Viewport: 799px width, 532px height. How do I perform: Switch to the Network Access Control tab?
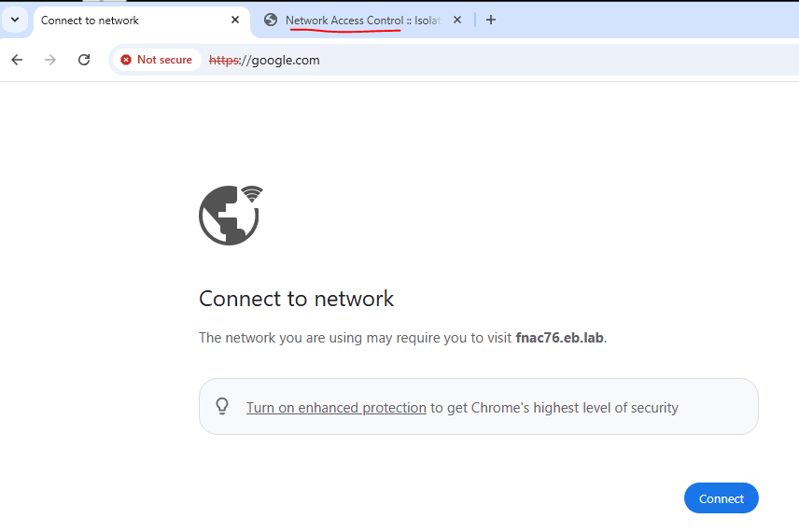coord(359,20)
